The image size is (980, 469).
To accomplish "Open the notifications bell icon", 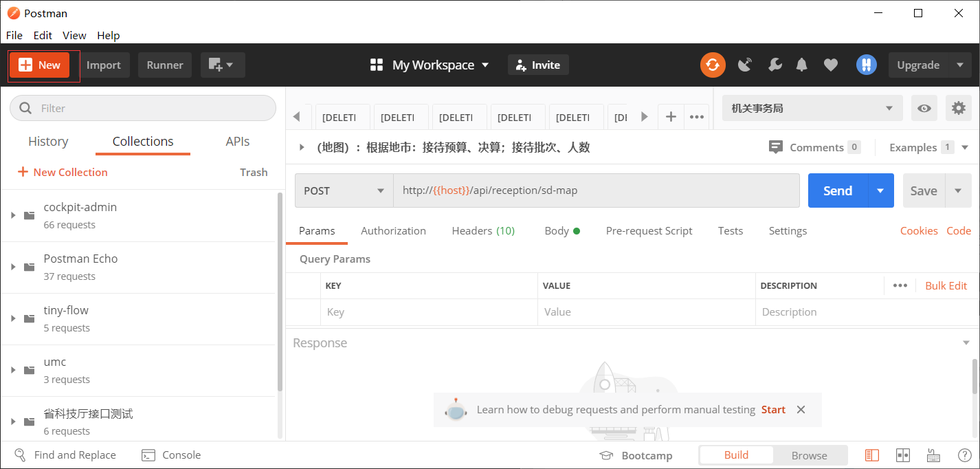I will (801, 65).
